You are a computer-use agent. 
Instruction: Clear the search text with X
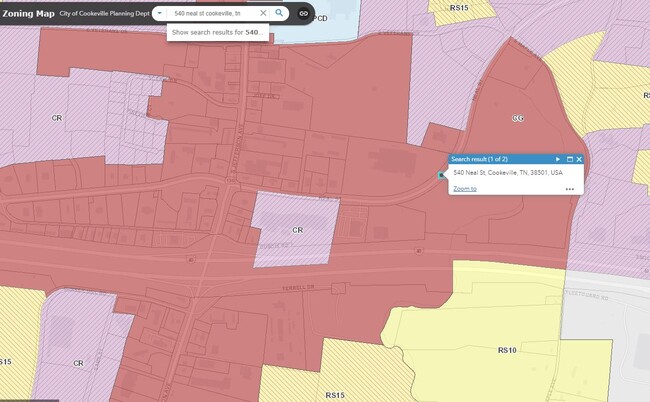pos(263,13)
